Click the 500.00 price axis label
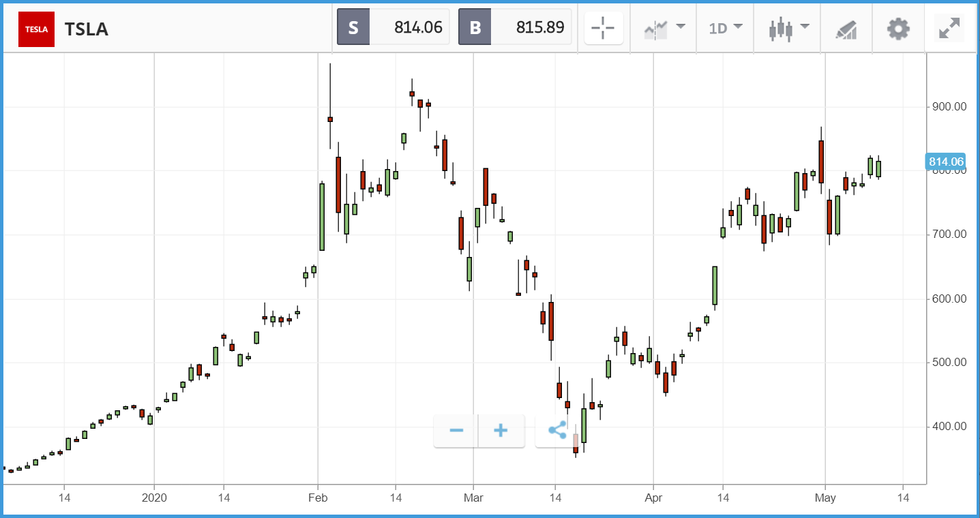The width and height of the screenshot is (980, 518). point(949,363)
